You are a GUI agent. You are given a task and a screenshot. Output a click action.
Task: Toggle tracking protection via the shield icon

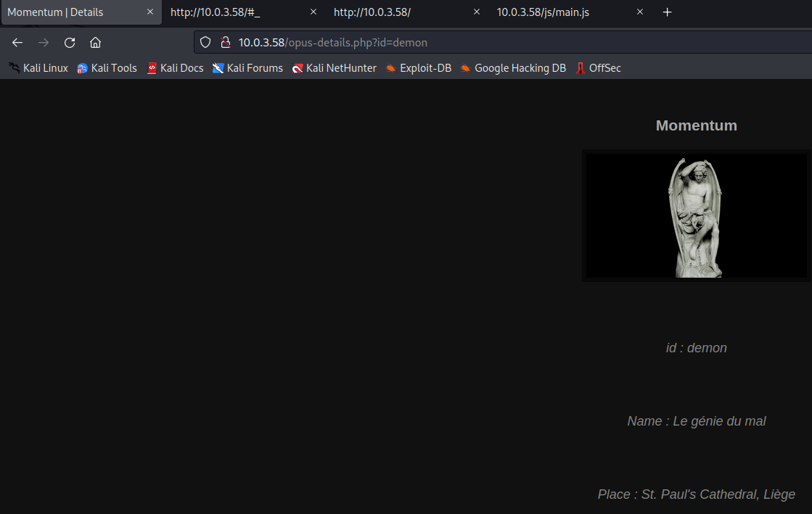(x=205, y=42)
